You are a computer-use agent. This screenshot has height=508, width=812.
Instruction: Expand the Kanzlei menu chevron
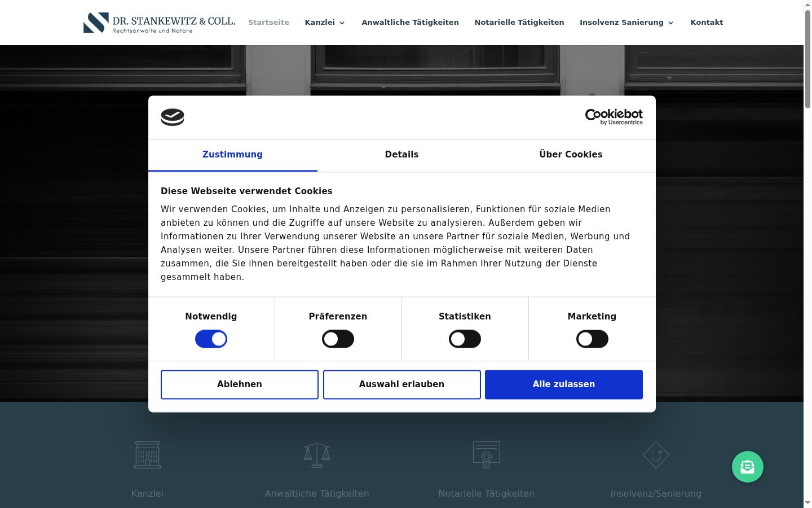[x=342, y=23]
